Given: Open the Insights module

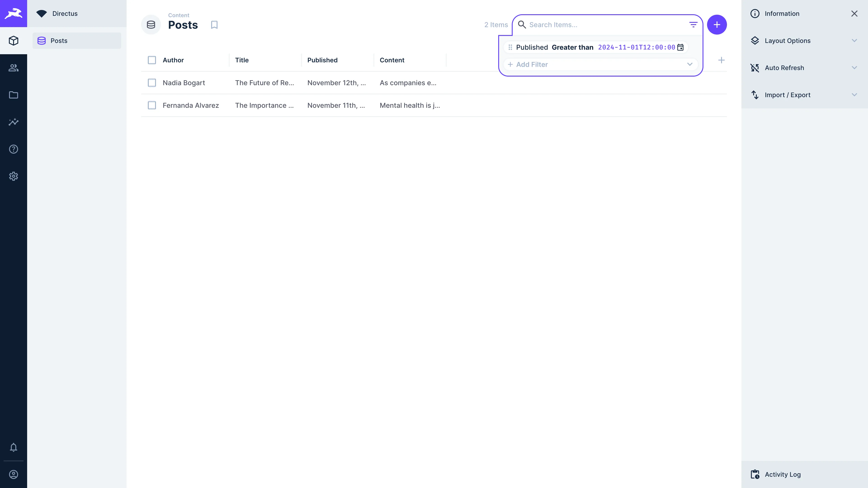Looking at the screenshot, I should [14, 122].
